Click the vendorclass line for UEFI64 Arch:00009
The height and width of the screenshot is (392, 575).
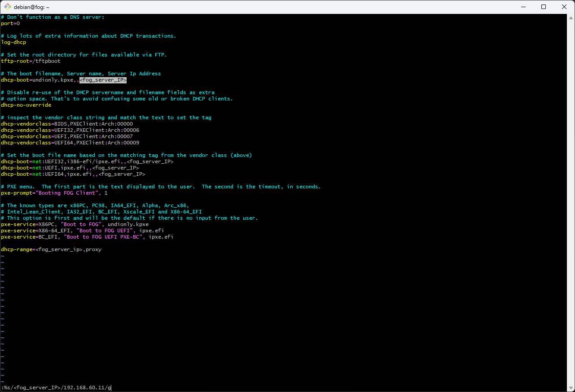coord(70,143)
